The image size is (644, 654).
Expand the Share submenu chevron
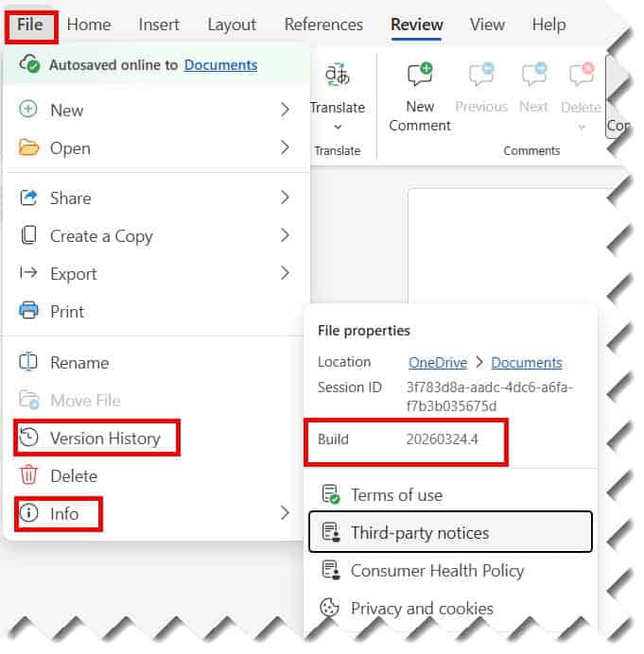click(x=285, y=198)
